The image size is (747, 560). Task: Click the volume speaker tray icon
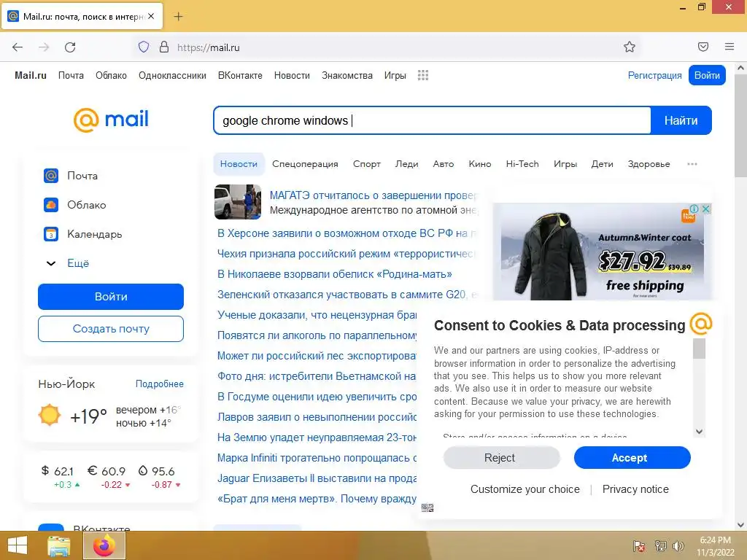678,546
